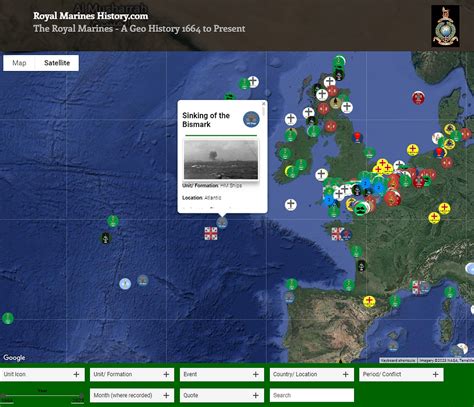Select the green marker on the Italian coast
This screenshot has width=474, height=407.
(x=450, y=292)
